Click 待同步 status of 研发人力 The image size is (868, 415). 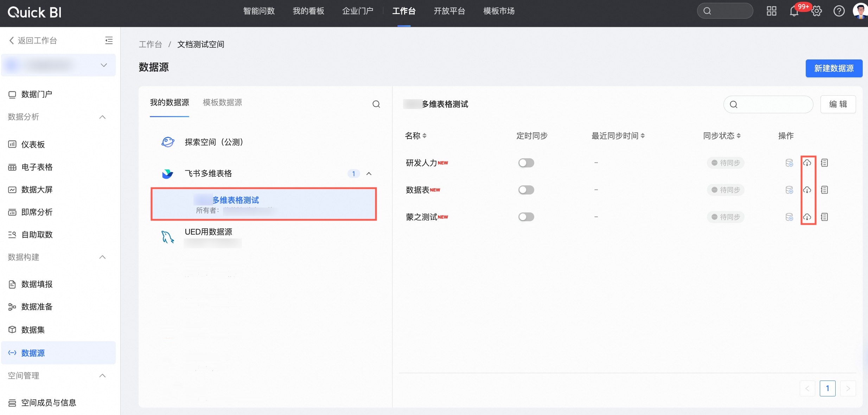726,163
